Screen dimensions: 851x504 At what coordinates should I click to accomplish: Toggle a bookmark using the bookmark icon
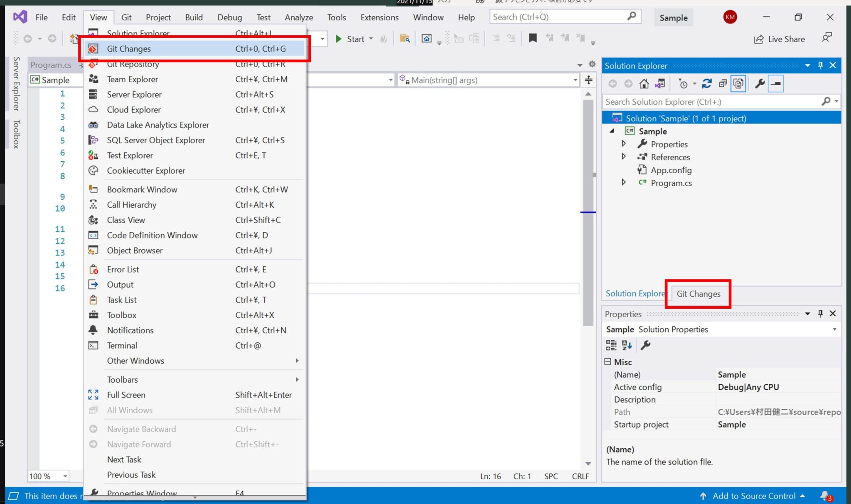[x=533, y=38]
